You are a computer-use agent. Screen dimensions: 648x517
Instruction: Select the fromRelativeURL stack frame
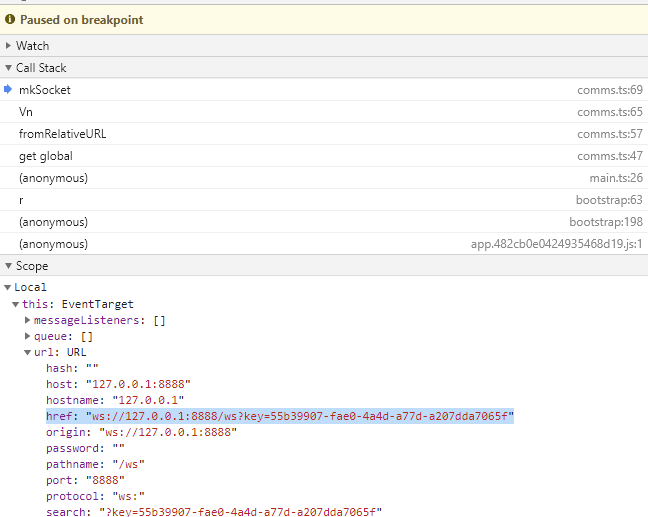coord(324,133)
